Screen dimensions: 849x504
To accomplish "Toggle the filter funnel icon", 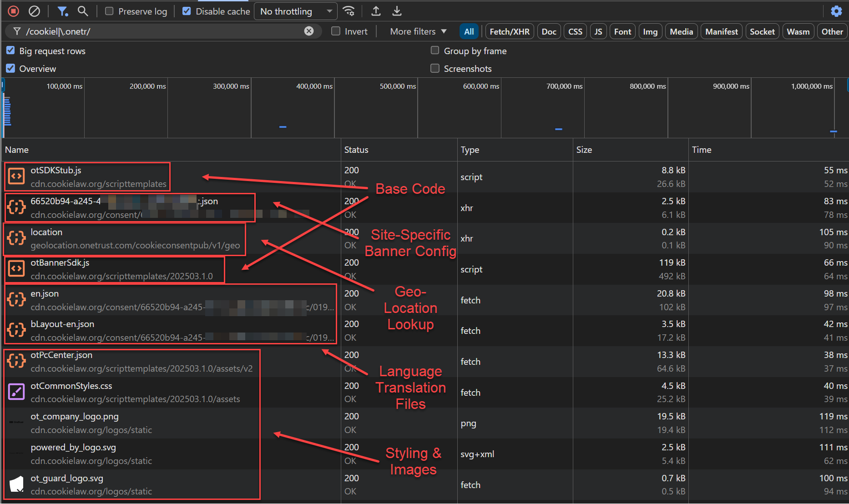I will click(62, 11).
